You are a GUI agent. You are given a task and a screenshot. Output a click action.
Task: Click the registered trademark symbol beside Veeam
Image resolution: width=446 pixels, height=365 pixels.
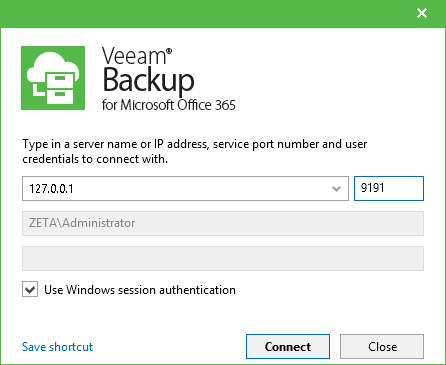[x=169, y=51]
